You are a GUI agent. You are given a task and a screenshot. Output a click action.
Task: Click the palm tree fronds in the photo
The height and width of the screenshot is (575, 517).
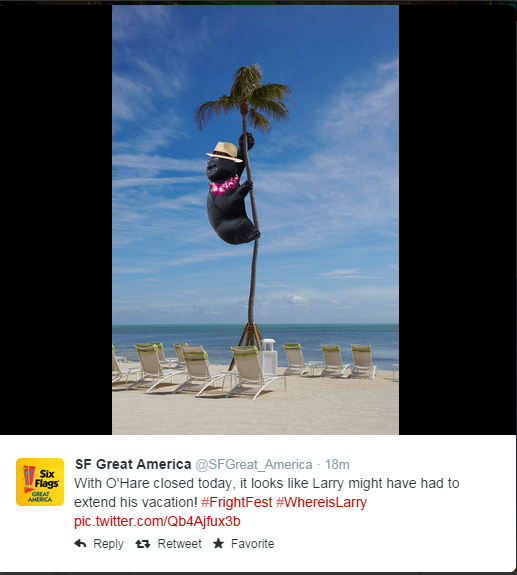(x=243, y=97)
